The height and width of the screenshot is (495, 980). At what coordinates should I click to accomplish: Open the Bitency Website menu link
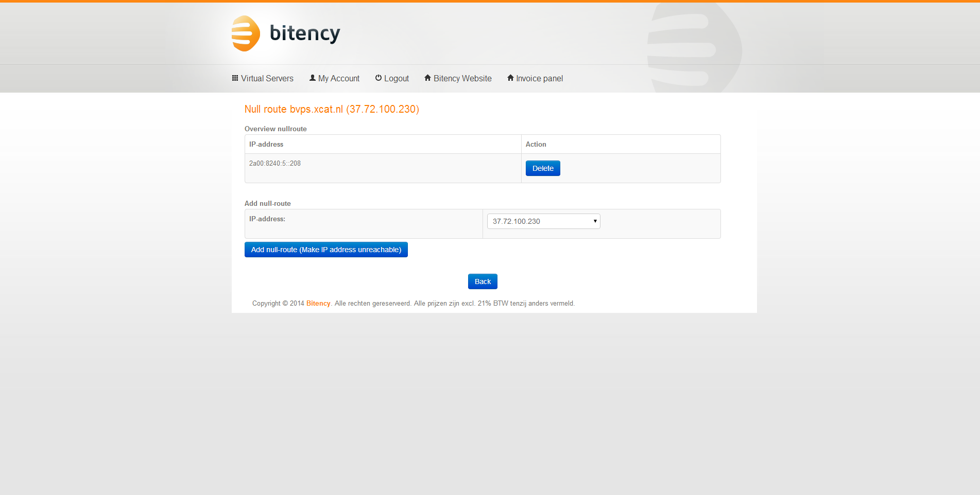coord(462,79)
